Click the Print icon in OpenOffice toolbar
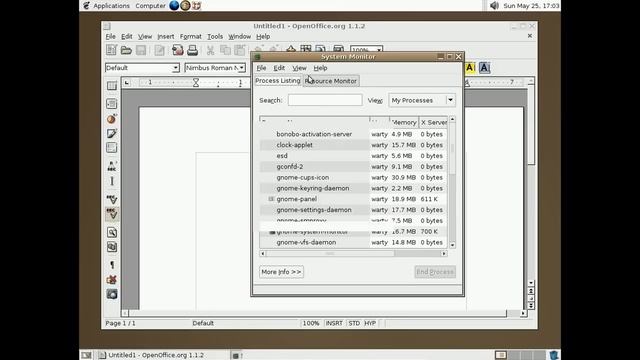Image resolution: width=640 pixels, height=360 pixels. click(192, 50)
